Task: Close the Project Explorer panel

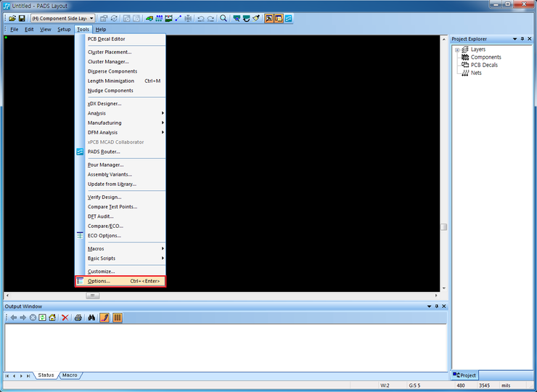Action: coord(530,38)
